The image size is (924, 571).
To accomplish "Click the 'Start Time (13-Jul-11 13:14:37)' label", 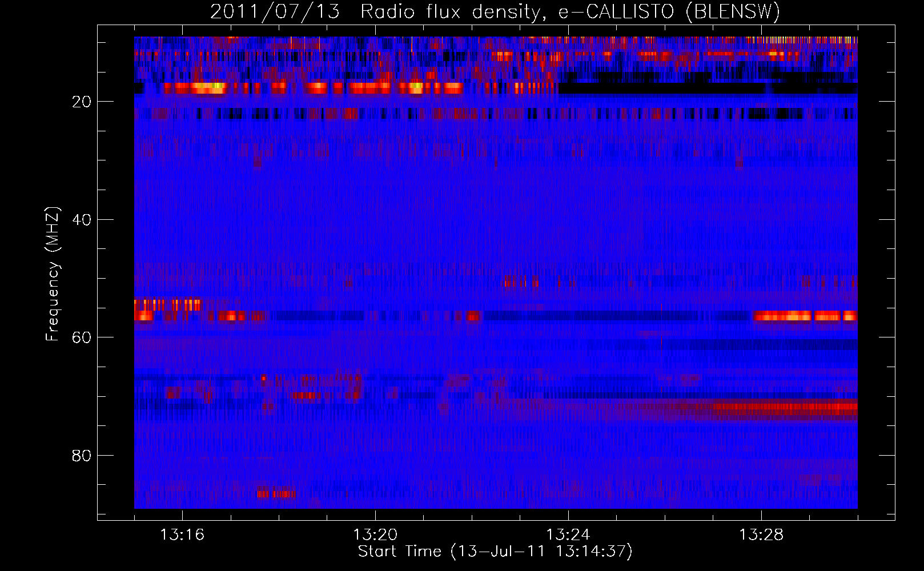I will [x=495, y=552].
